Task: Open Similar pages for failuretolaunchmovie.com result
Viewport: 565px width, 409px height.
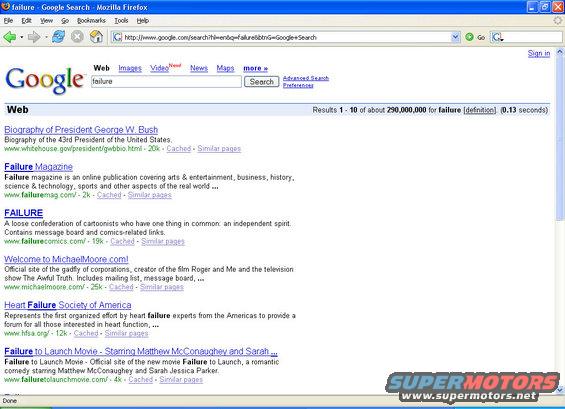Action: point(181,379)
